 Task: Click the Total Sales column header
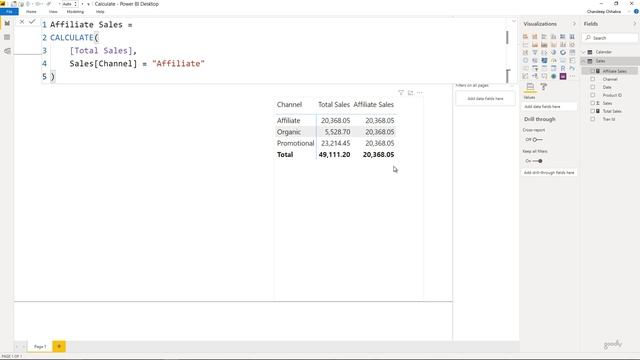pos(334,104)
